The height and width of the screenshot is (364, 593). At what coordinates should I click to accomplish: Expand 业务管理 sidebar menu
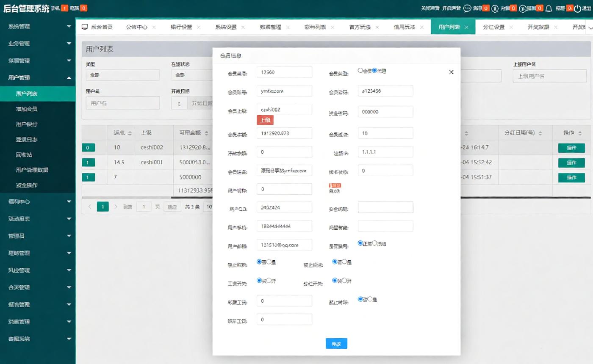click(38, 43)
